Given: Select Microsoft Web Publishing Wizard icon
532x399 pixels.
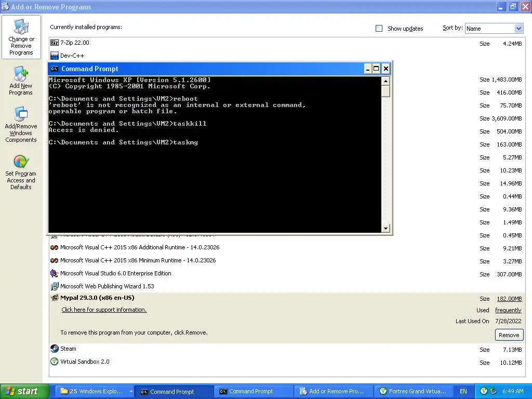Looking at the screenshot, I should (54, 286).
